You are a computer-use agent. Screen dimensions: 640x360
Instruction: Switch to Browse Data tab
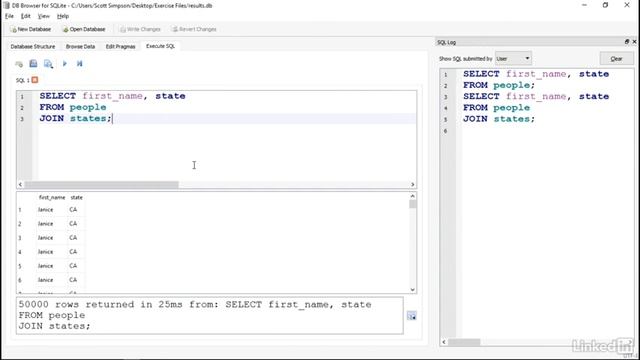(80, 47)
